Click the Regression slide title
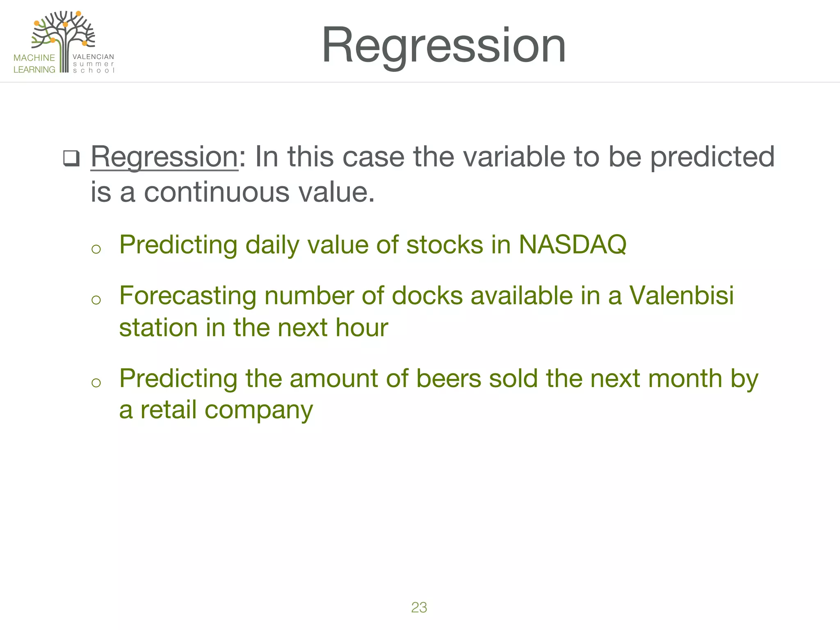Image resolution: width=840 pixels, height=630 pixels. click(x=443, y=46)
